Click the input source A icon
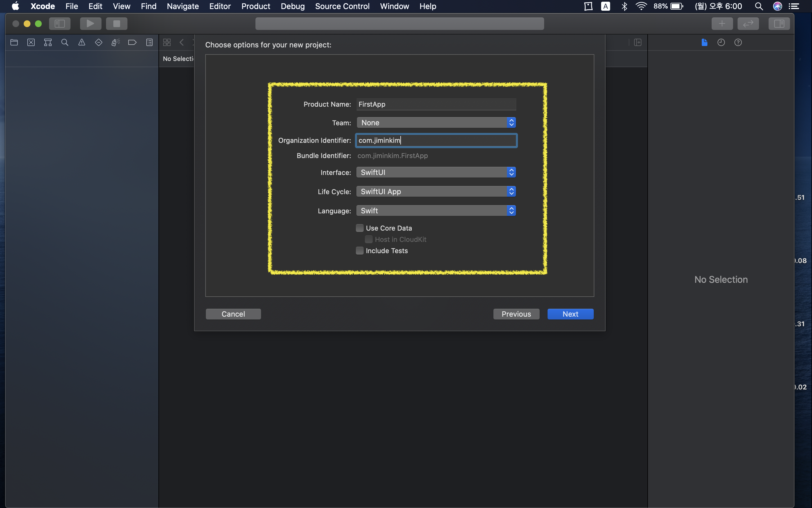Viewport: 812px width, 508px height. [x=606, y=6]
